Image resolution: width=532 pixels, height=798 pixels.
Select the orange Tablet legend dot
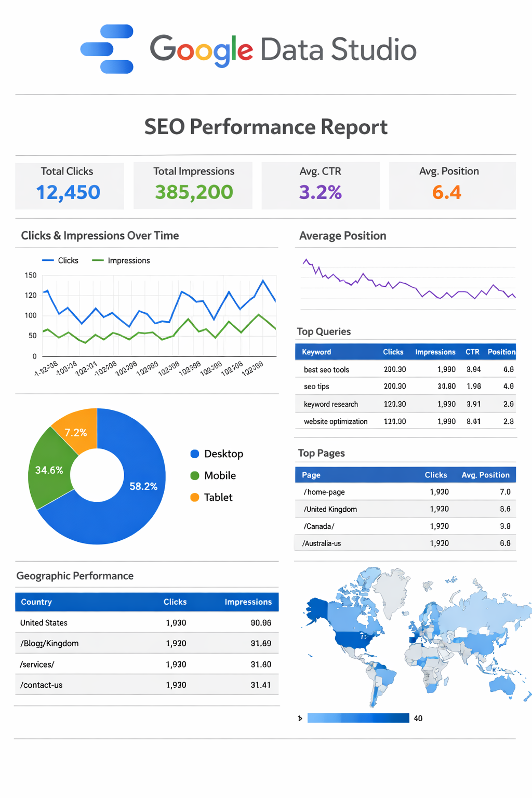coord(195,497)
